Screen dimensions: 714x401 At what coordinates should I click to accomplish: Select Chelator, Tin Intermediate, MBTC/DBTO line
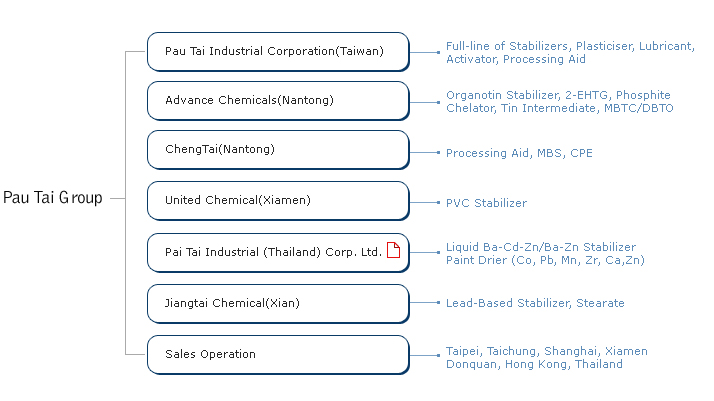point(560,108)
